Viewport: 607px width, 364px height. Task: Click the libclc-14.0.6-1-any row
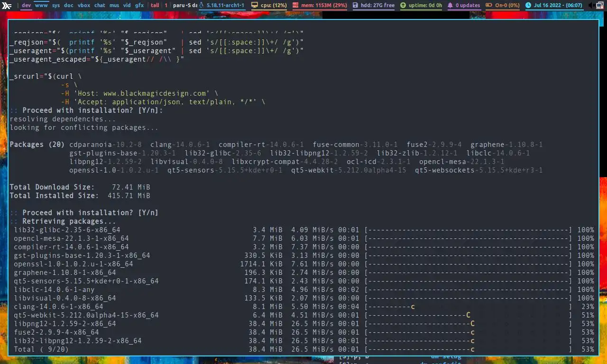(x=303, y=290)
